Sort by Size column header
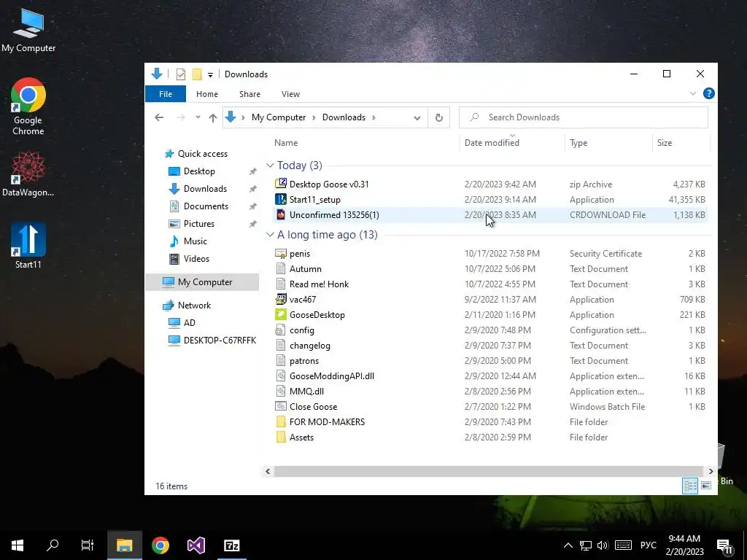This screenshot has height=560, width=747. coord(664,143)
